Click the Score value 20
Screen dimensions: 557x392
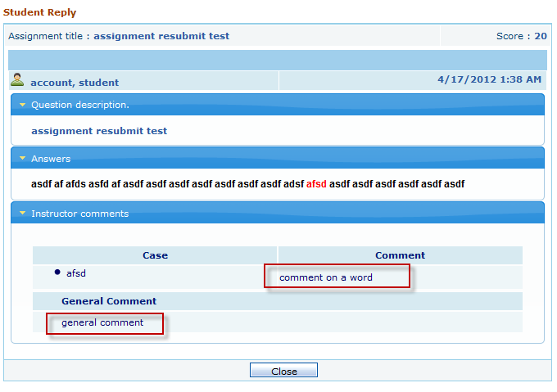(541, 36)
